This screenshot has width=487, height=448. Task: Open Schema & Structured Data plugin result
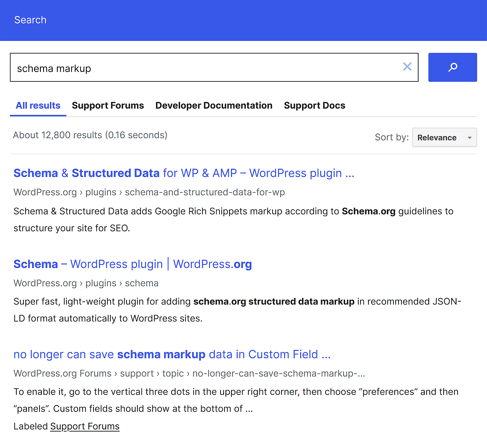coord(184,173)
